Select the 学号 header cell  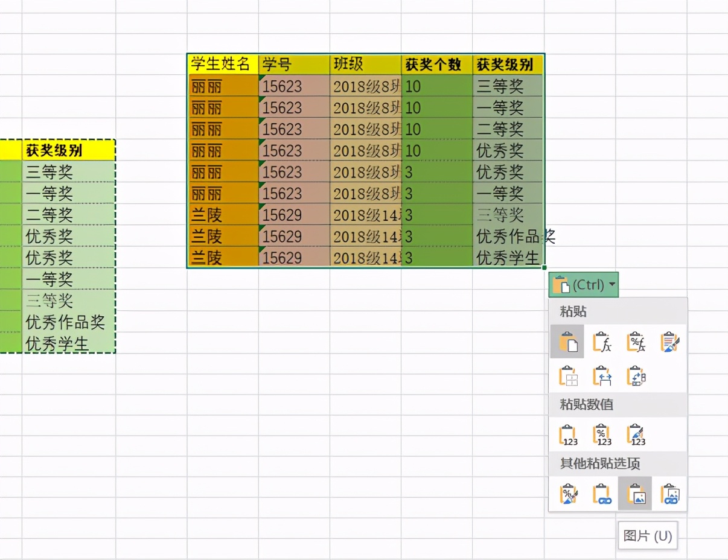[x=295, y=64]
